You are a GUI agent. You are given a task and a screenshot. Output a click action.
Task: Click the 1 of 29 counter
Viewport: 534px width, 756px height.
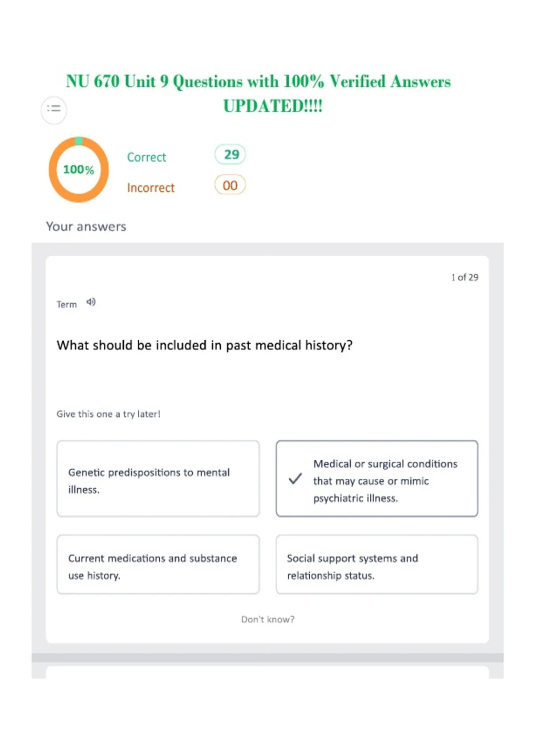coord(465,277)
